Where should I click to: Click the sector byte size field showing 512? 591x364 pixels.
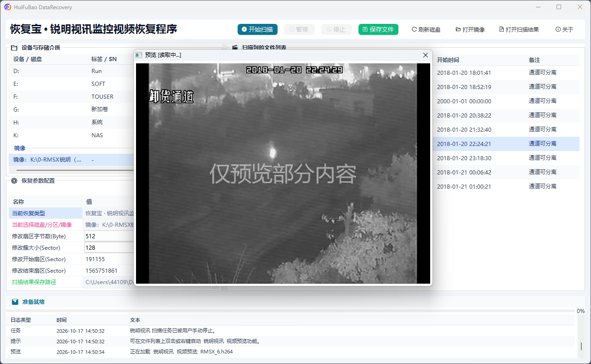click(x=109, y=236)
